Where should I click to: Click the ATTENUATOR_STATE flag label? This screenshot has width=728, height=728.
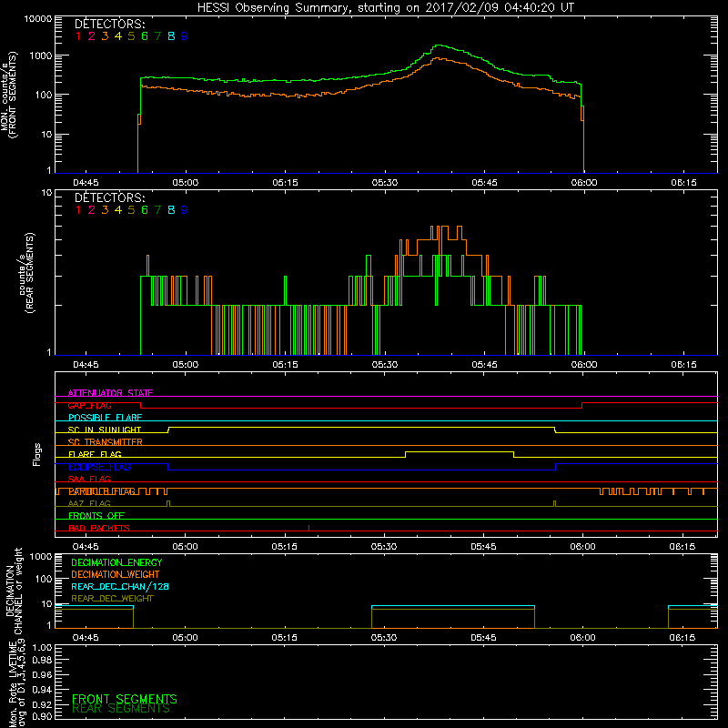[x=110, y=393]
